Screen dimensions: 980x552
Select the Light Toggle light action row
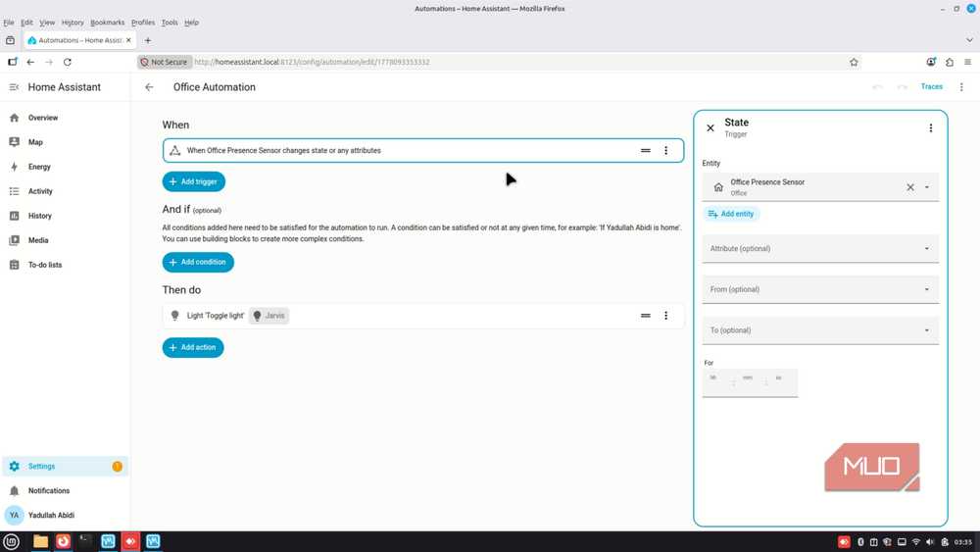[x=423, y=316]
